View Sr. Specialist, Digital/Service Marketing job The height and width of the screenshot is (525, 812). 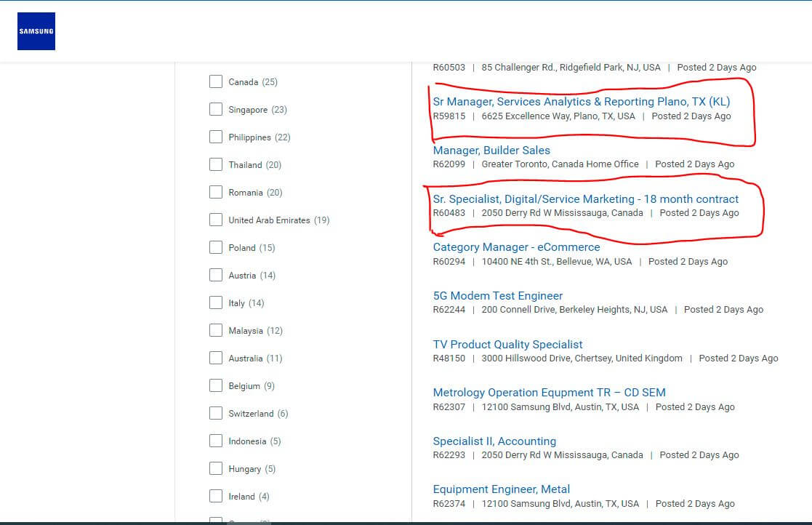[x=585, y=199]
